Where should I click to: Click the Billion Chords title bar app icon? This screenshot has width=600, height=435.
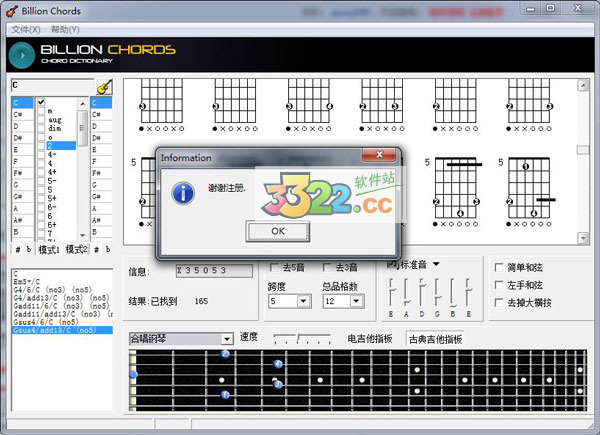(x=11, y=9)
